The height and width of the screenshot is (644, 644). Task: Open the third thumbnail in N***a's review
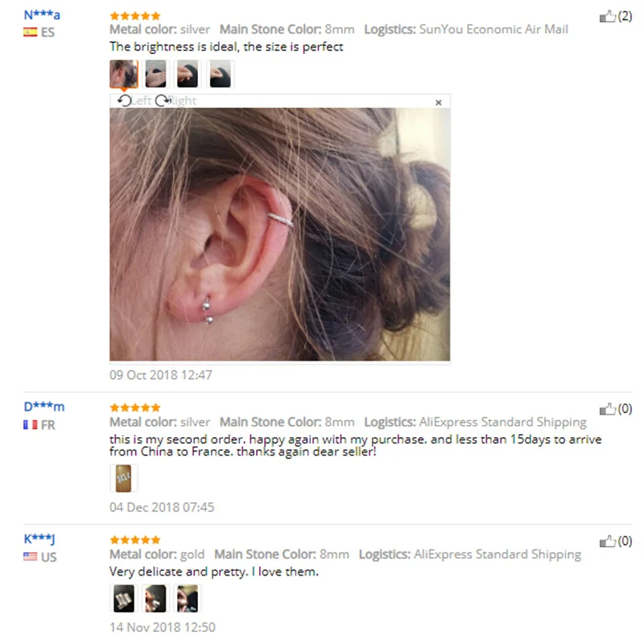point(188,74)
